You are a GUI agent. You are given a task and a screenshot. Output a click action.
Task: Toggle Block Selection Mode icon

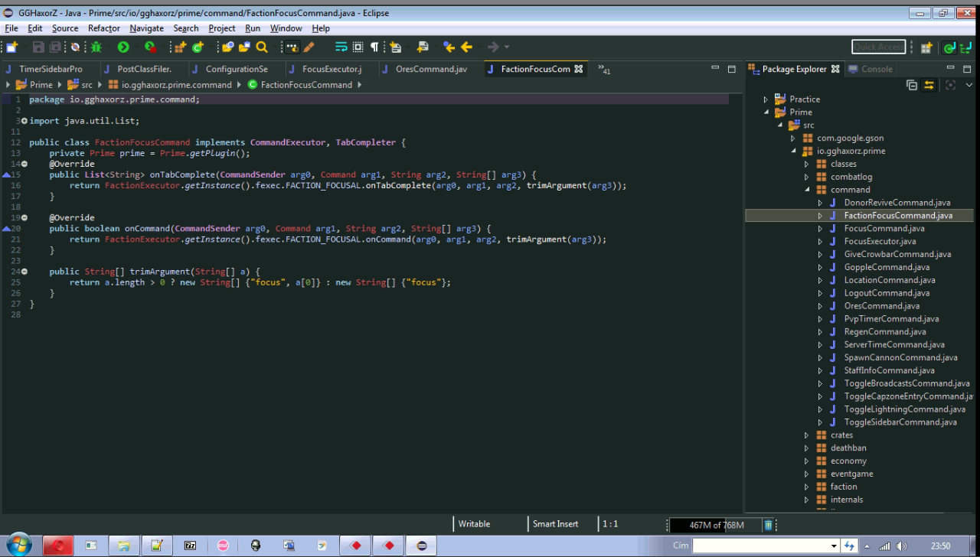tap(358, 47)
